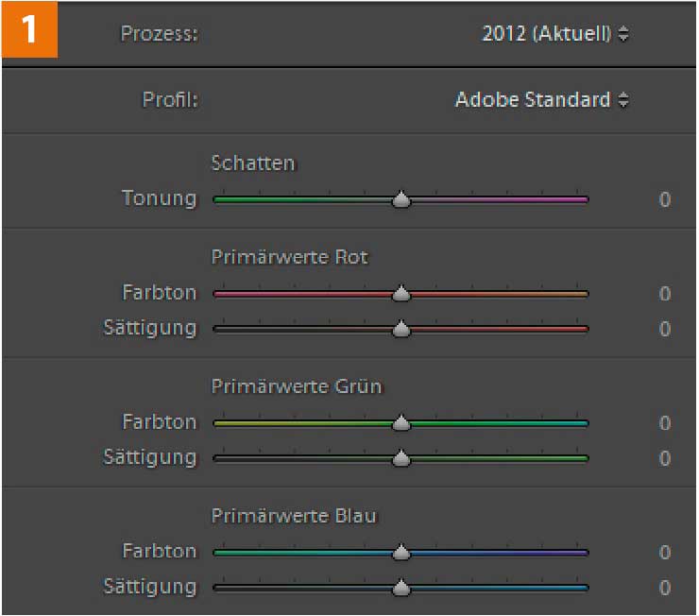Select the Schatten Tonung value field
Screen dimensions: 699x616
click(x=665, y=199)
